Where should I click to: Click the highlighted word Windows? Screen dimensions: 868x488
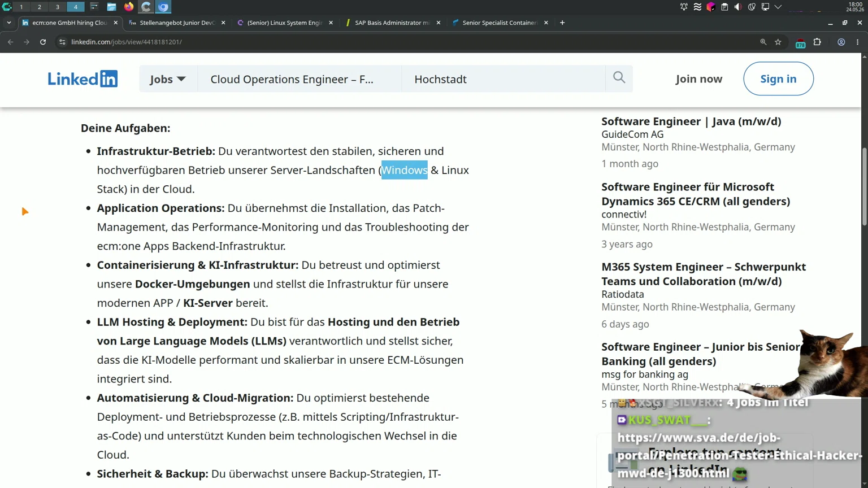click(405, 170)
